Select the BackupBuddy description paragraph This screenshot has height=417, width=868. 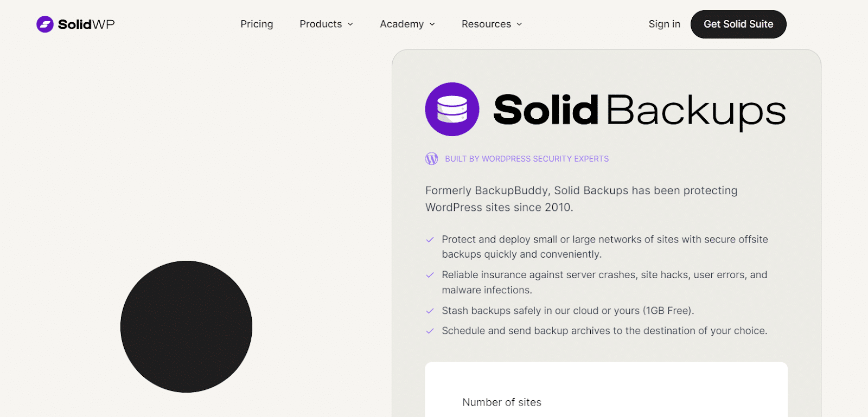click(580, 199)
